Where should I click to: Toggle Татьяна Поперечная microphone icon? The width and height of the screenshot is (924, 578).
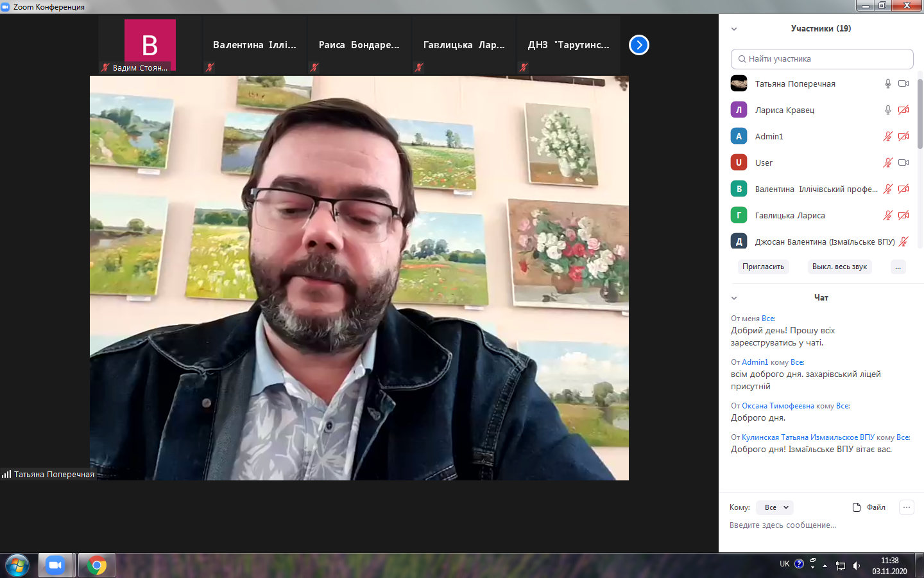(888, 83)
